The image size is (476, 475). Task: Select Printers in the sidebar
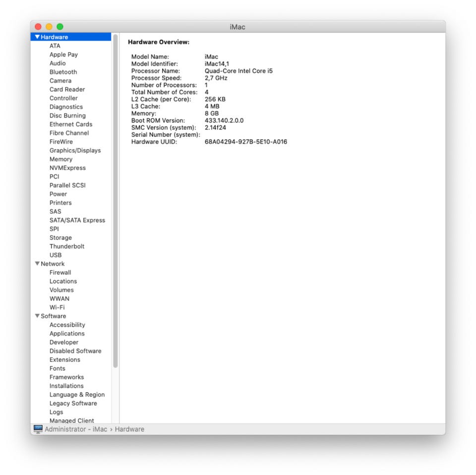point(60,203)
